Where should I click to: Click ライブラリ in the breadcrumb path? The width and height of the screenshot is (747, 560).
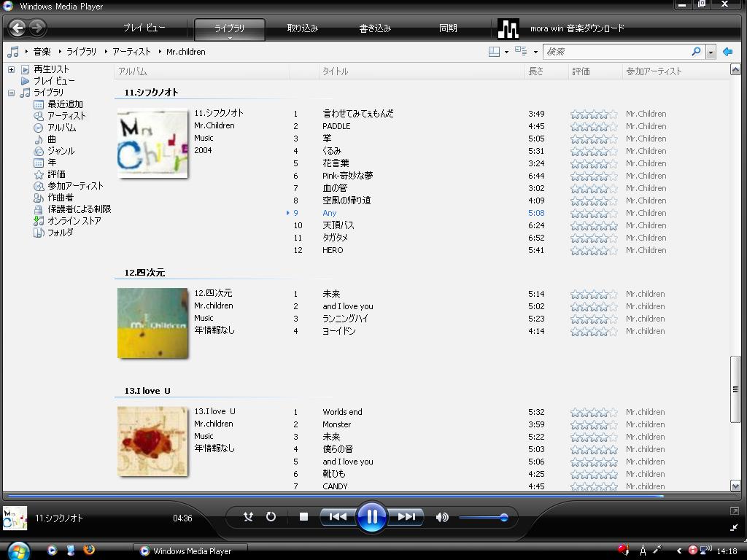81,52
